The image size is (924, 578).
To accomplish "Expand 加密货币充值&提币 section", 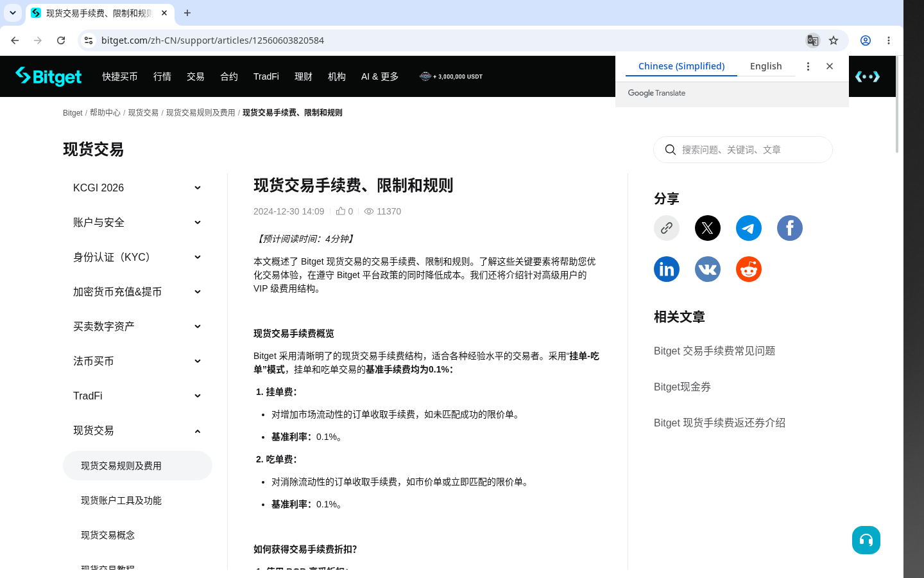I will tap(137, 292).
